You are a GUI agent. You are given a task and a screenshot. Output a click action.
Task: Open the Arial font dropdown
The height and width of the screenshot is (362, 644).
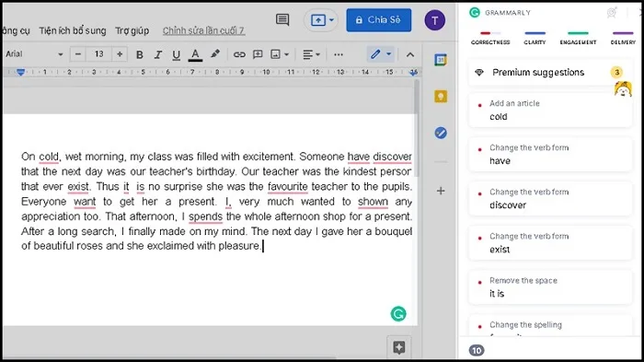pos(34,54)
